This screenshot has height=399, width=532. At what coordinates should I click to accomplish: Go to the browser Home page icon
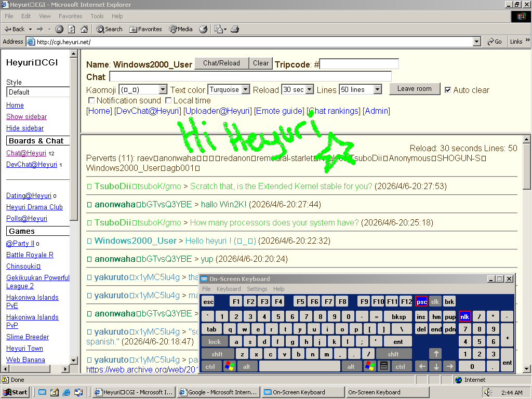tap(84, 29)
